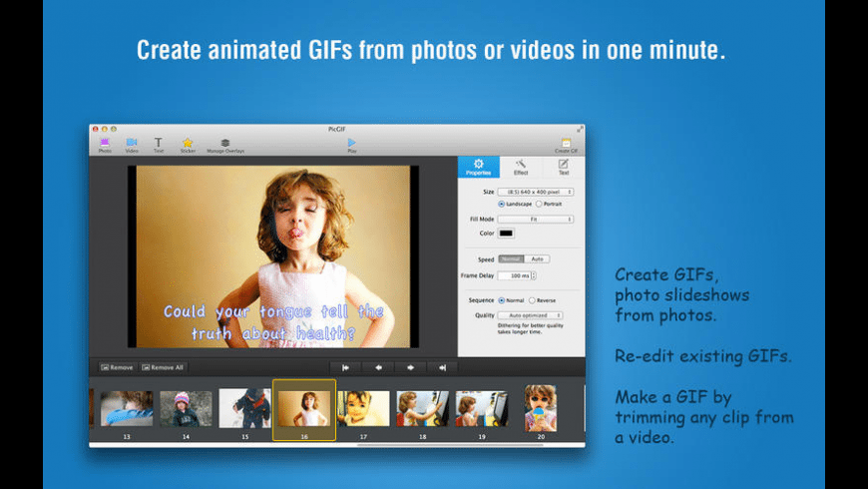Select the Text tool in toolbar
The width and height of the screenshot is (868, 489).
159,145
